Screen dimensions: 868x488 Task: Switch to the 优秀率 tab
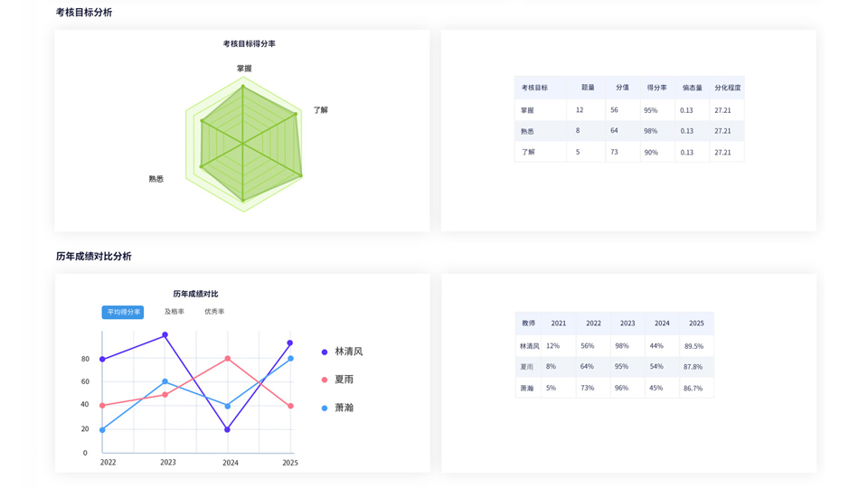coord(214,312)
